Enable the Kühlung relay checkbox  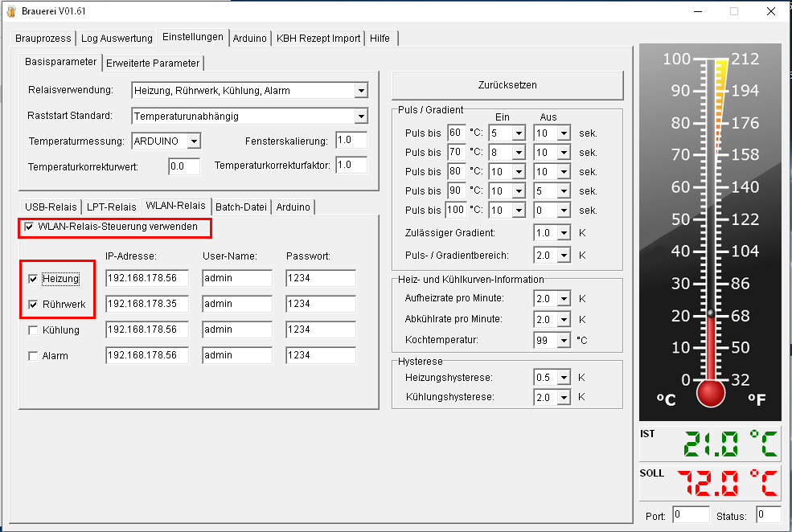(33, 330)
